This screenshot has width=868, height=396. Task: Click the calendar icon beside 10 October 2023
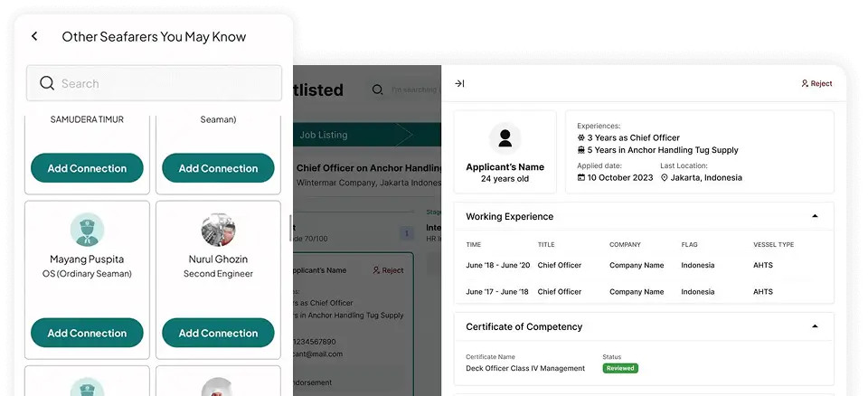click(x=581, y=178)
